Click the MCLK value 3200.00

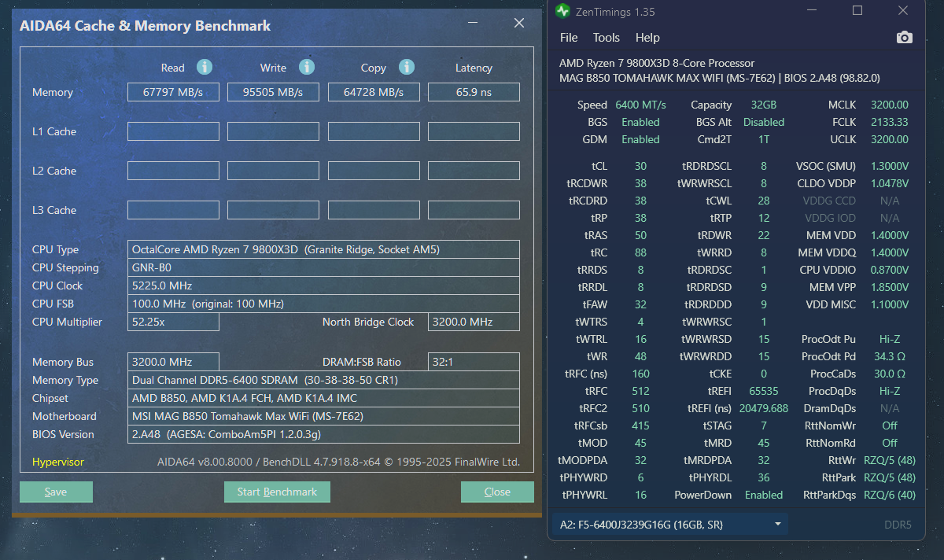coord(889,105)
